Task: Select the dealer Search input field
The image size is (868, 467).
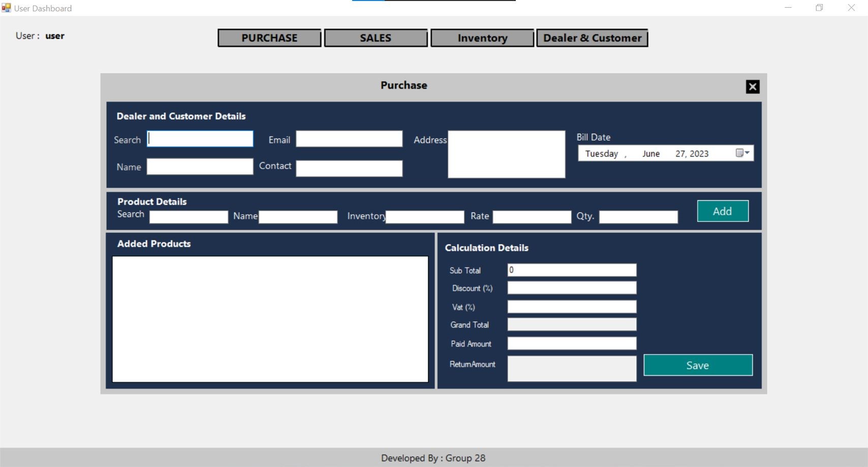Action: tap(200, 139)
